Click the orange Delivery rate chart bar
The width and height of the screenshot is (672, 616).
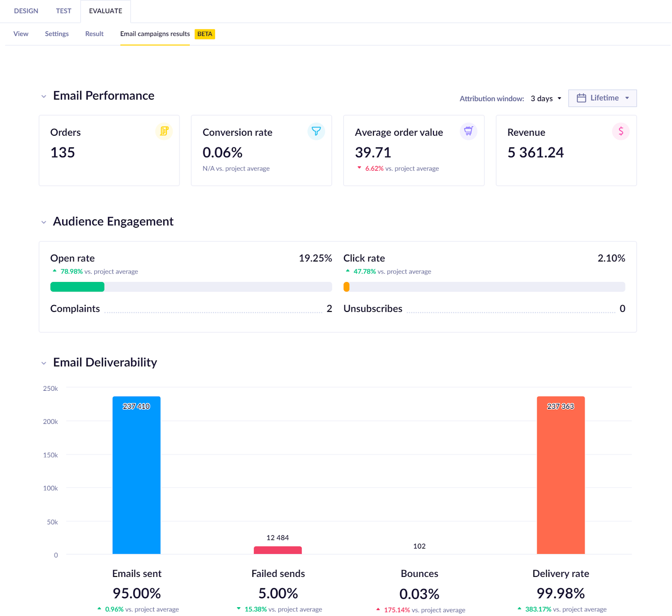(x=561, y=475)
